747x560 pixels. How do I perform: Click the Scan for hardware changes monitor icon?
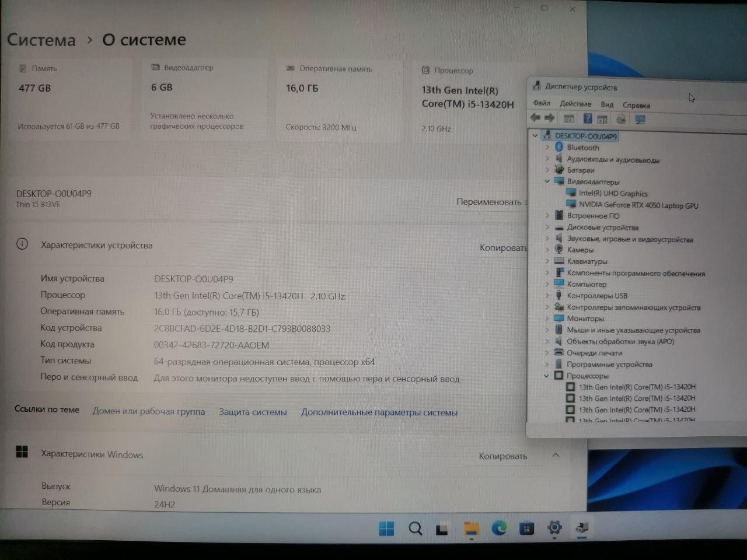click(640, 120)
